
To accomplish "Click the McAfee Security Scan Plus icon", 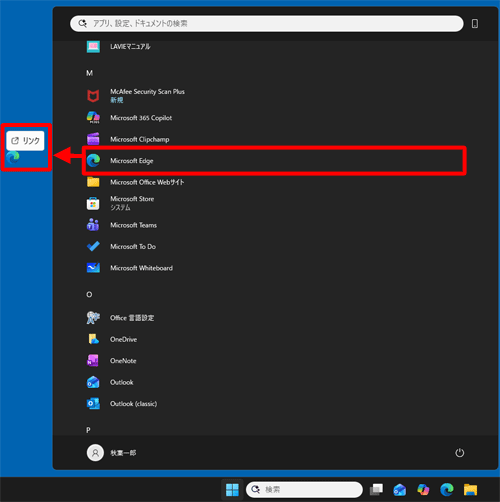I will [x=93, y=96].
